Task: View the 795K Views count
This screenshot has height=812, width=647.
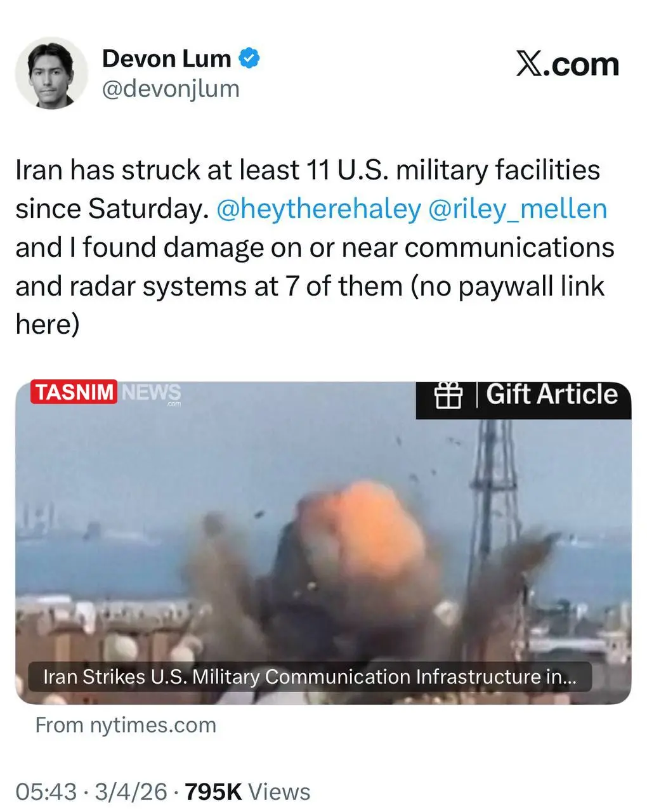Action: coord(247,792)
